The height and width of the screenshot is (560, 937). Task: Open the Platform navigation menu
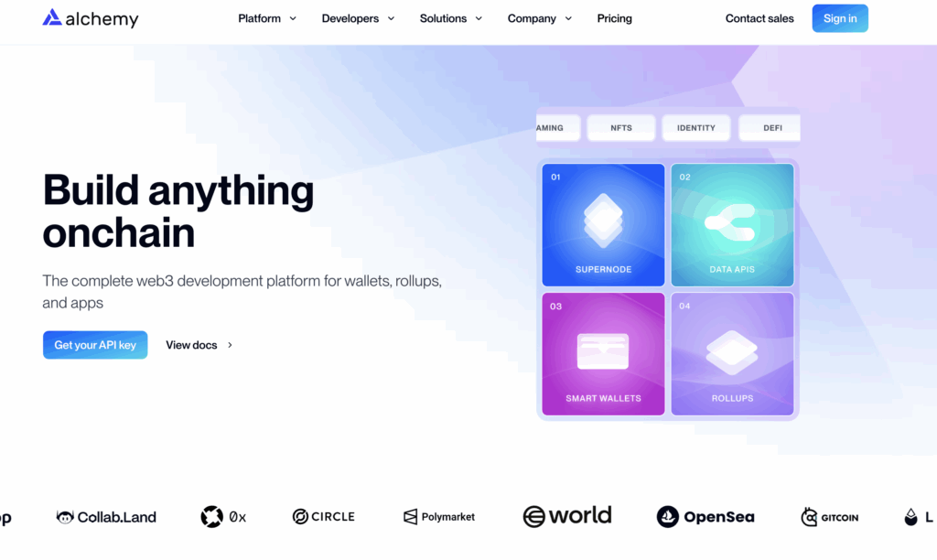267,18
